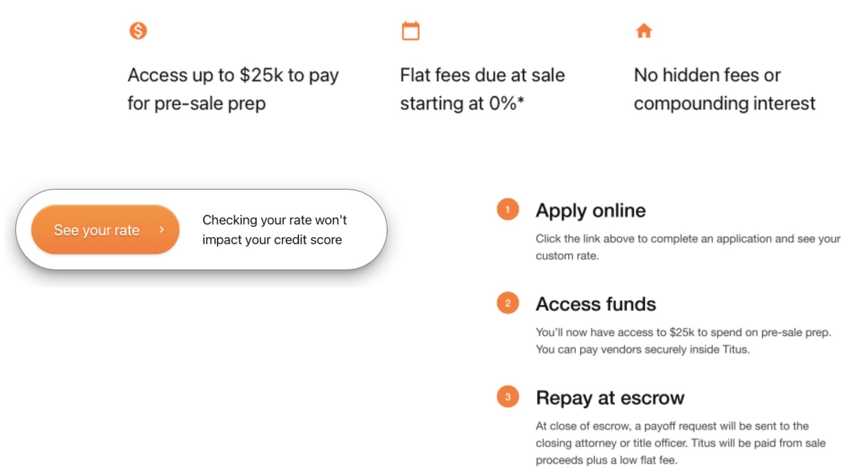Click the step 3 number badge

(508, 397)
